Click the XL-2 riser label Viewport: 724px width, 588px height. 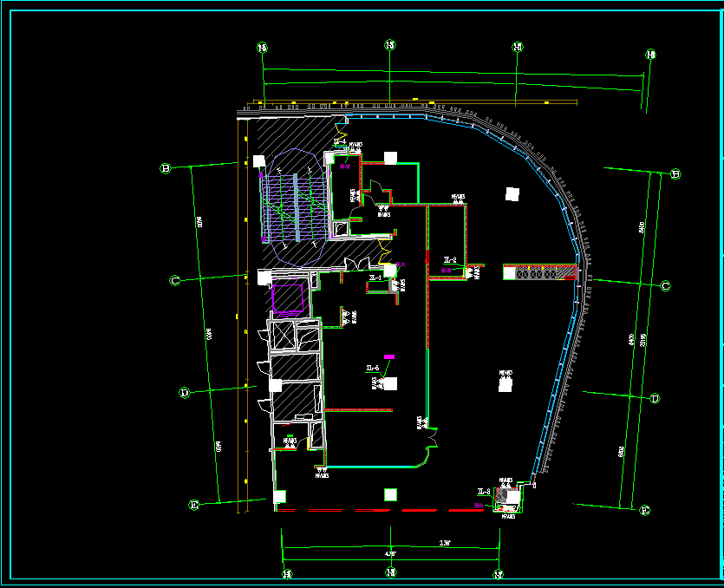[x=449, y=260]
